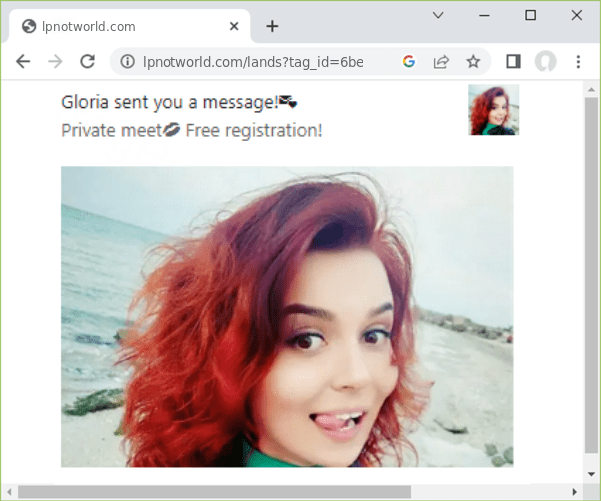Toggle the browser side panel

coord(513,62)
